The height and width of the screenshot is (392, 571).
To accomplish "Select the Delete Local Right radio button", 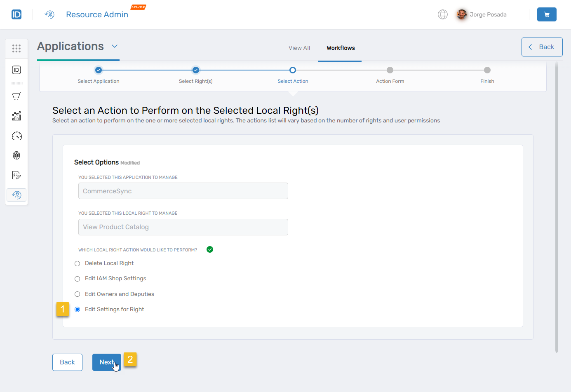I will click(x=77, y=263).
